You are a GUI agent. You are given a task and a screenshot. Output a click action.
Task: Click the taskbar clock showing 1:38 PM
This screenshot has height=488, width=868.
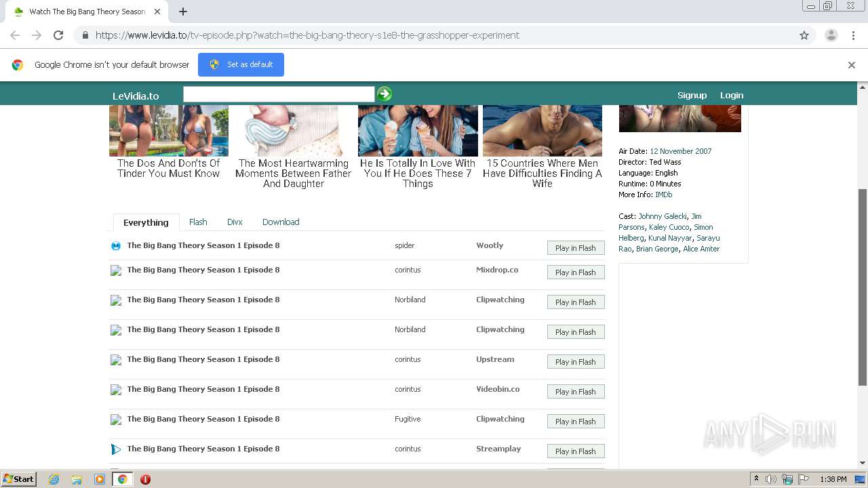tap(833, 479)
